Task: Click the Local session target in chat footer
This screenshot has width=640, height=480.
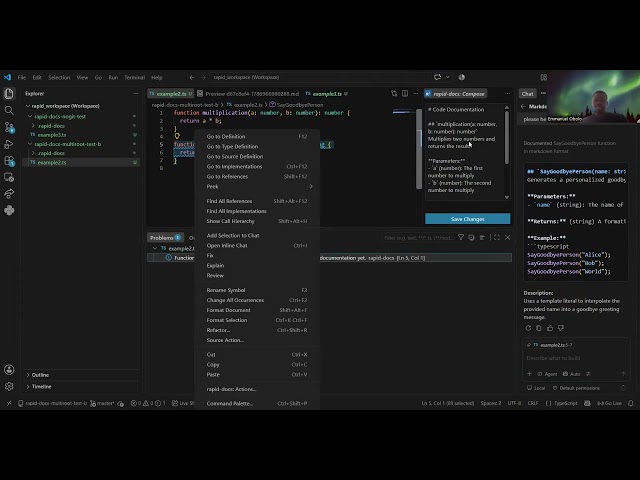Action: coord(536,388)
